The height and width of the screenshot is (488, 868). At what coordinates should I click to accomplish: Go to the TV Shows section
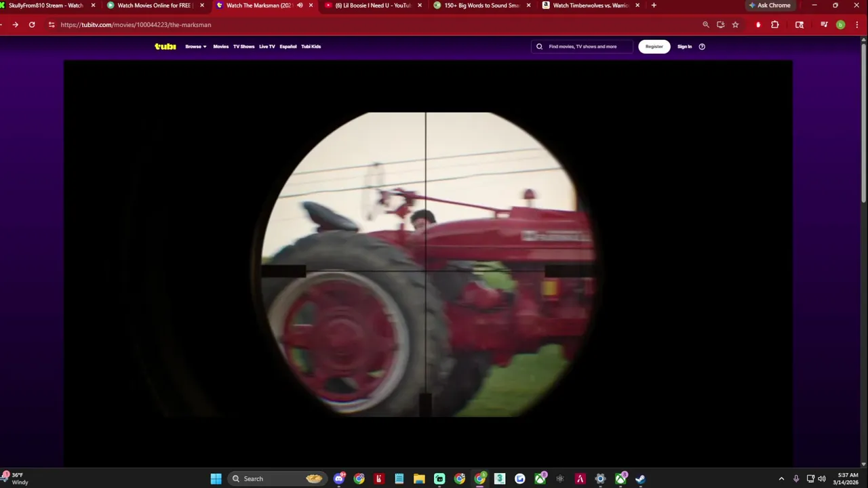coord(244,47)
